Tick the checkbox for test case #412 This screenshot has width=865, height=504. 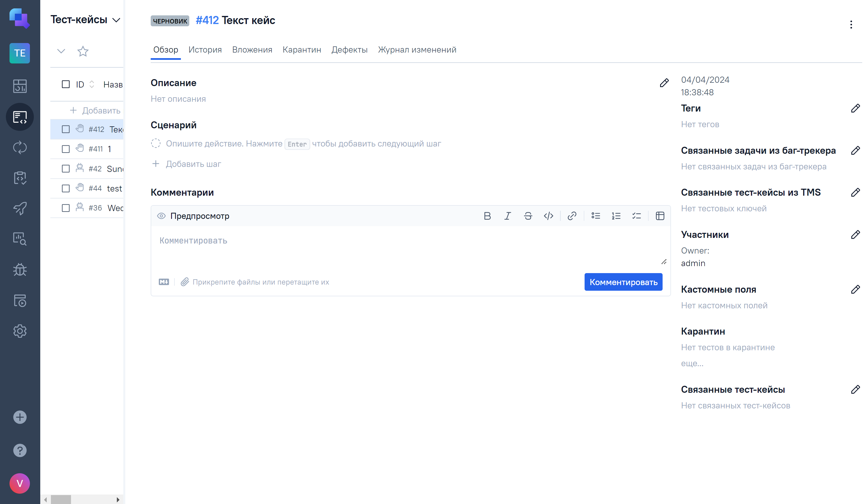pyautogui.click(x=66, y=129)
